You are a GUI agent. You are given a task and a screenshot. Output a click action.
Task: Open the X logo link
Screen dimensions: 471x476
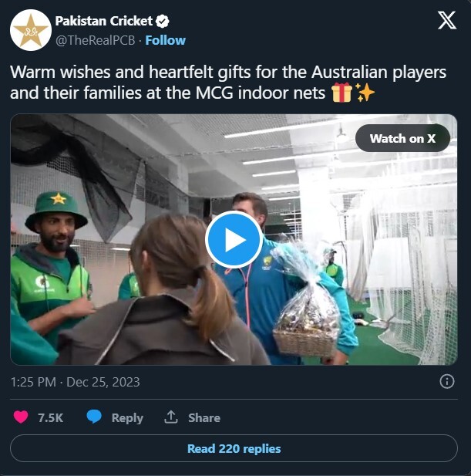click(x=447, y=20)
